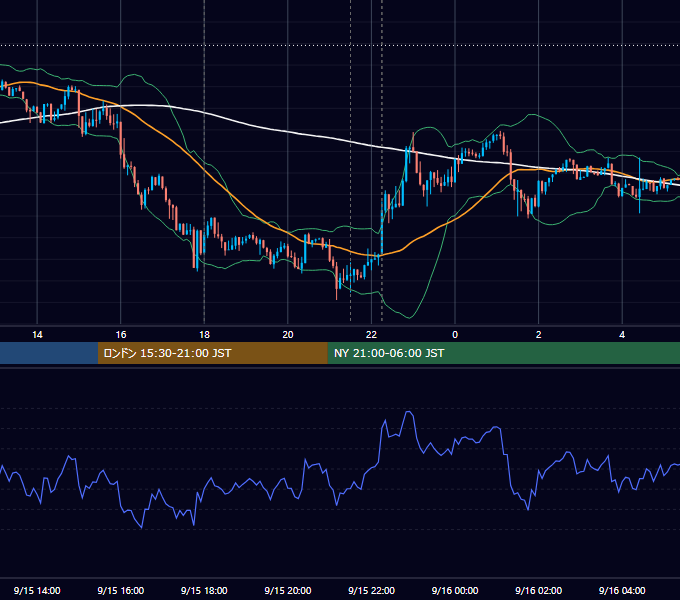
Task: Click the hour label 0 on time axis
Action: (x=455, y=335)
